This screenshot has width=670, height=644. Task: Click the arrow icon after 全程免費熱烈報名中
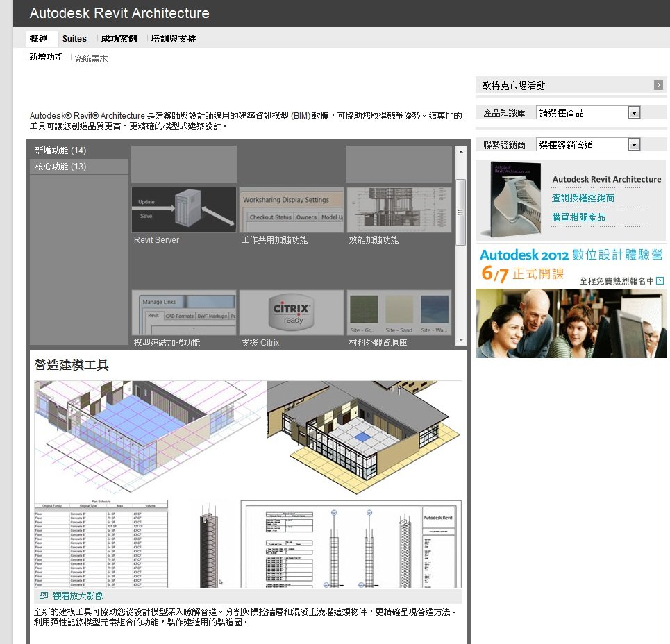point(660,280)
